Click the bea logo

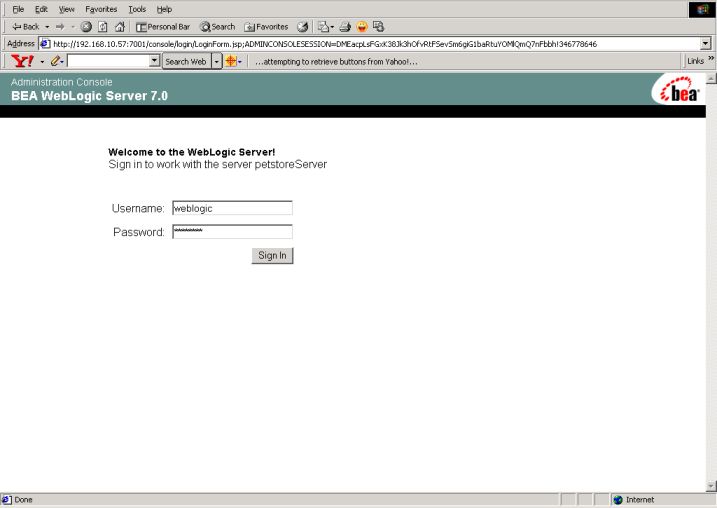pyautogui.click(x=679, y=90)
